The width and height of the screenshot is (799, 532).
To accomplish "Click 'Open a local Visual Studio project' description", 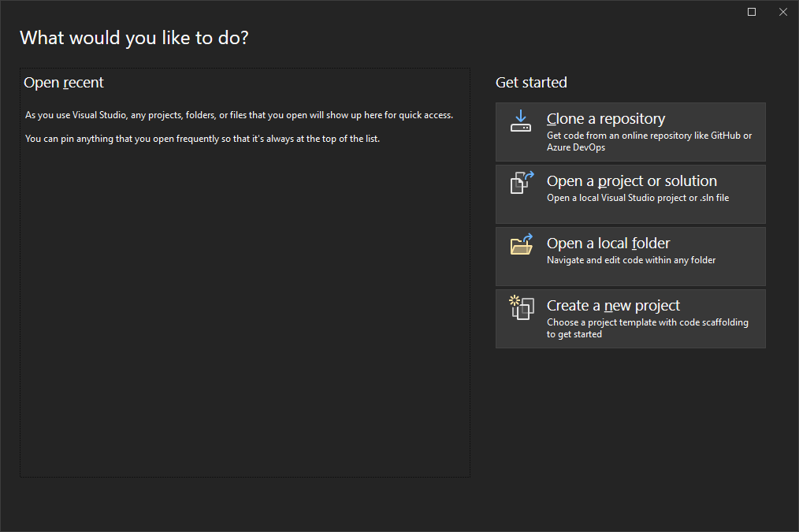I will (638, 198).
